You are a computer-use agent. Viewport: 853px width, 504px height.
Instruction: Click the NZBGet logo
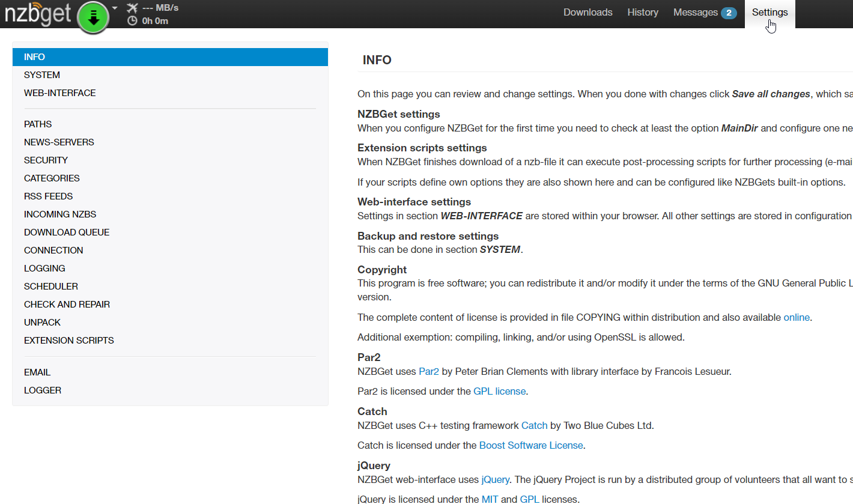[38, 14]
